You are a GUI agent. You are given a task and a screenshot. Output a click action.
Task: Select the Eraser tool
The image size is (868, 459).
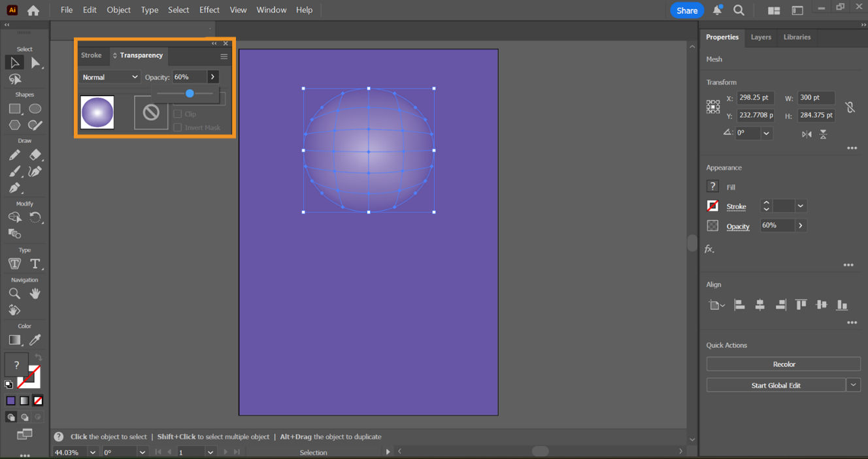coord(35,155)
